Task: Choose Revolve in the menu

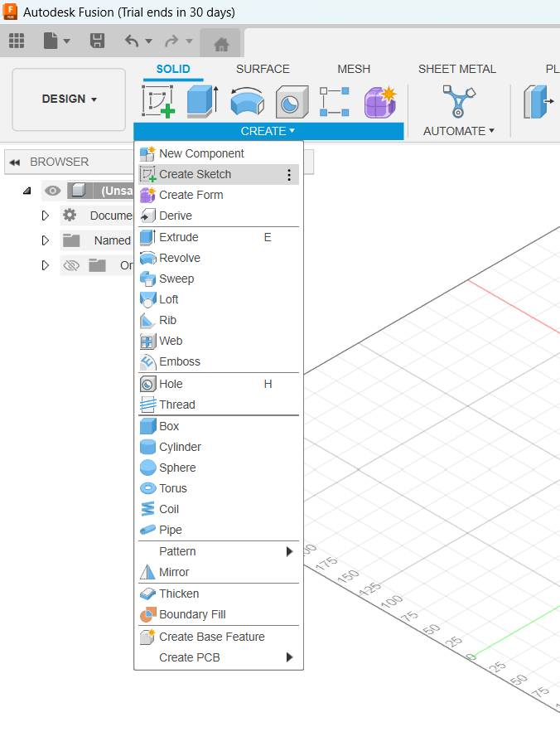Action: pos(219,258)
